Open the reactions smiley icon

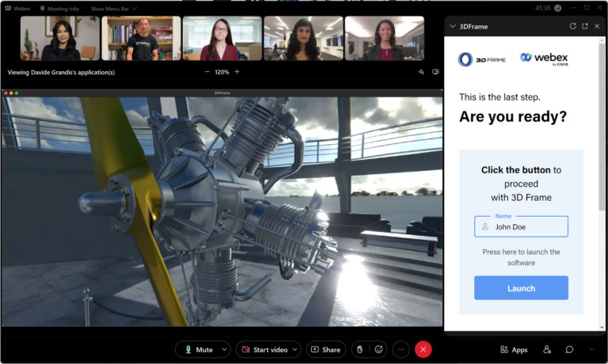(379, 350)
